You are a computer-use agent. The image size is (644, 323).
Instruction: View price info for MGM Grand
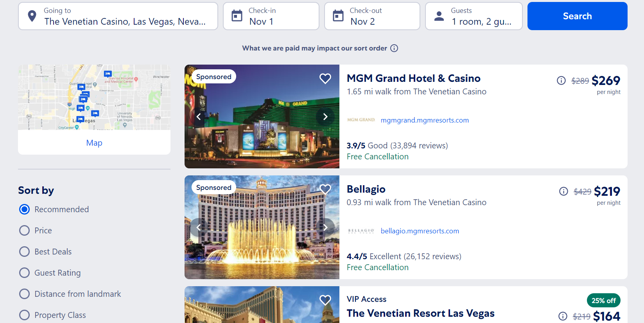click(561, 81)
